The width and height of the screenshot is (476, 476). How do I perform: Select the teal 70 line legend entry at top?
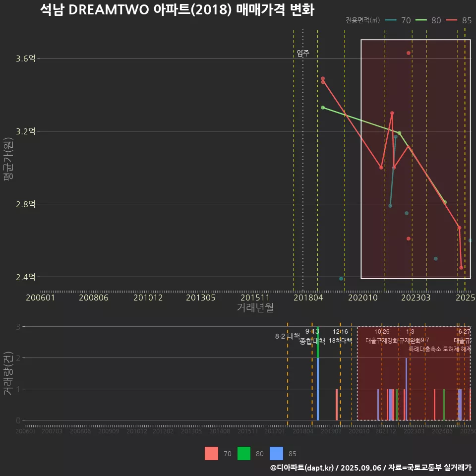point(398,20)
